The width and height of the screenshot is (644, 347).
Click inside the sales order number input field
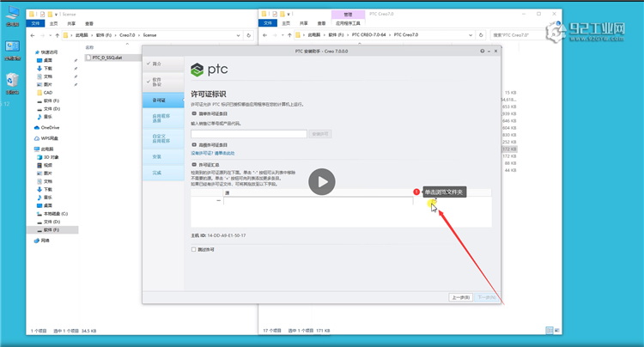pos(248,134)
